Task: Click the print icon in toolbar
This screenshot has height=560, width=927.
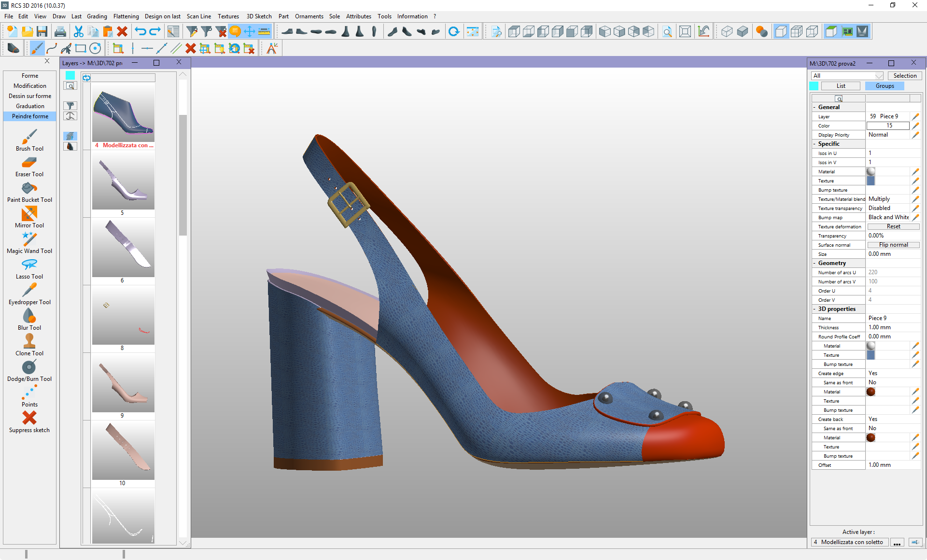Action: pyautogui.click(x=60, y=32)
